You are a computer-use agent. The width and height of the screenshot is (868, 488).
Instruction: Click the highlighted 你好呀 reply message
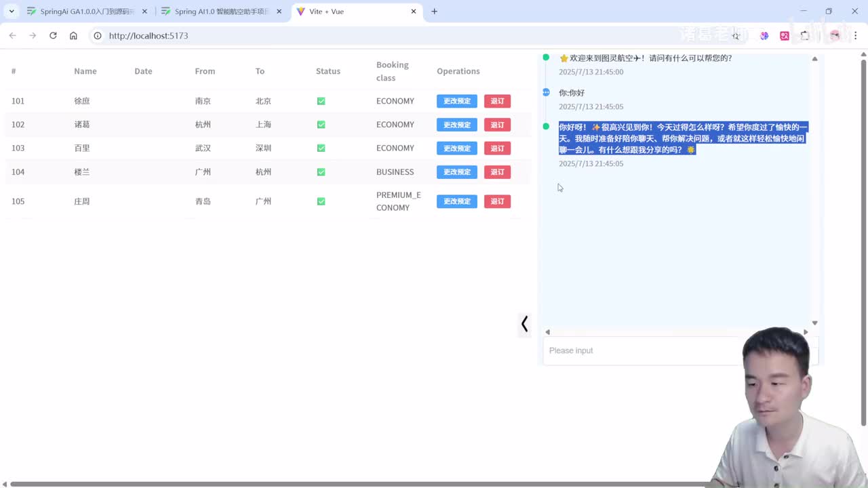coord(683,138)
